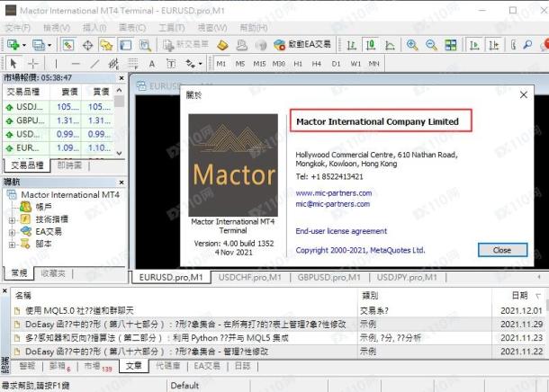Toggle chart shift icon

coord(494,45)
